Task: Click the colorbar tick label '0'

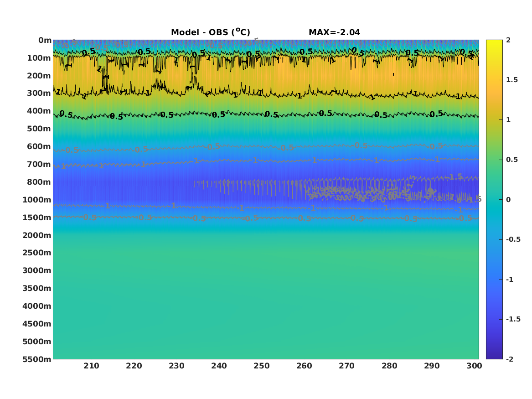Action: tap(508, 200)
